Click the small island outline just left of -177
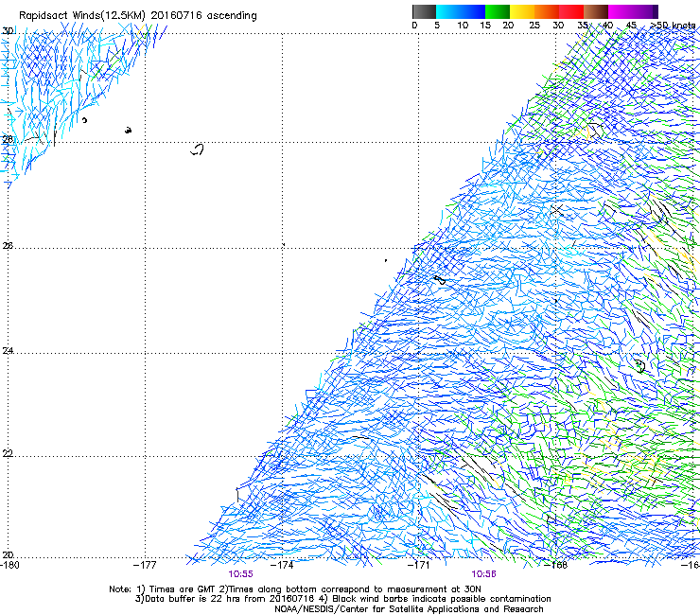Image resolution: width=700 pixels, height=615 pixels. [x=128, y=130]
